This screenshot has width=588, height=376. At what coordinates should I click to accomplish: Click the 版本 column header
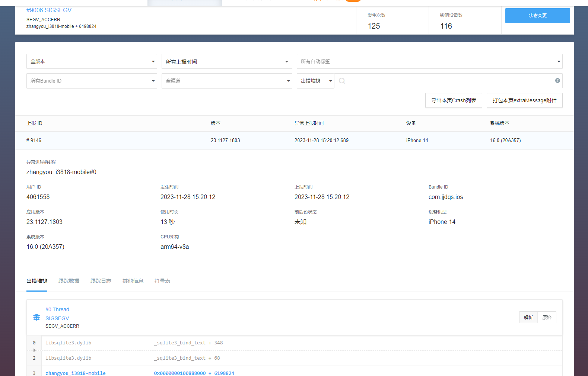(216, 123)
